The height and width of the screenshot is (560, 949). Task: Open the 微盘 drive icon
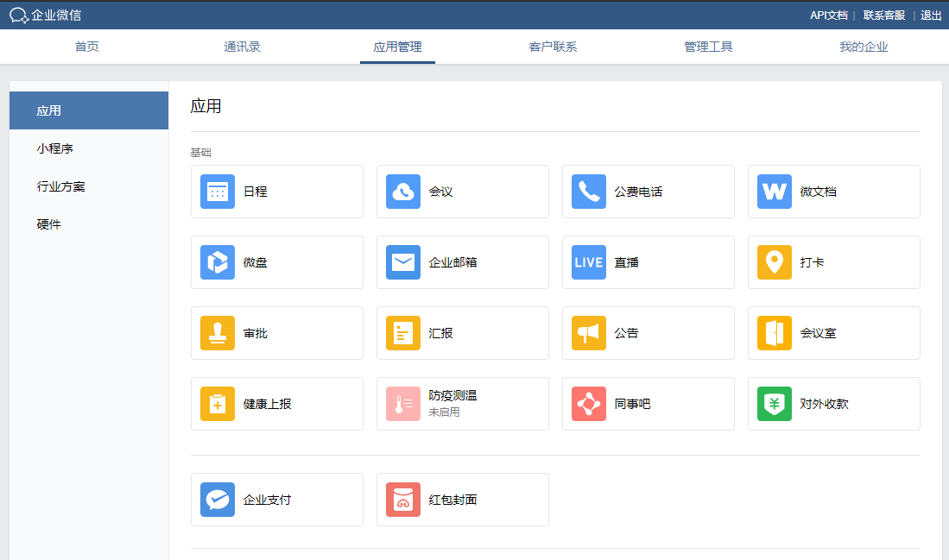218,262
